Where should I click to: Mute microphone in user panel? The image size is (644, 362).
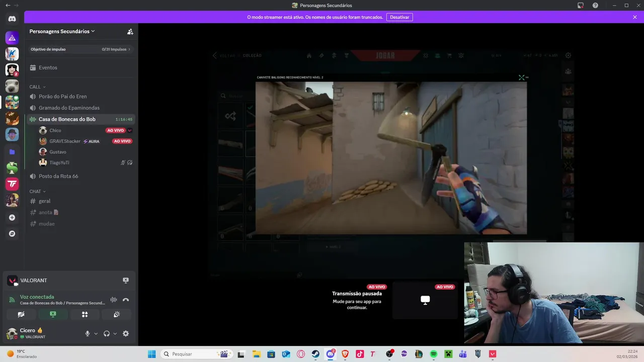coord(88,333)
